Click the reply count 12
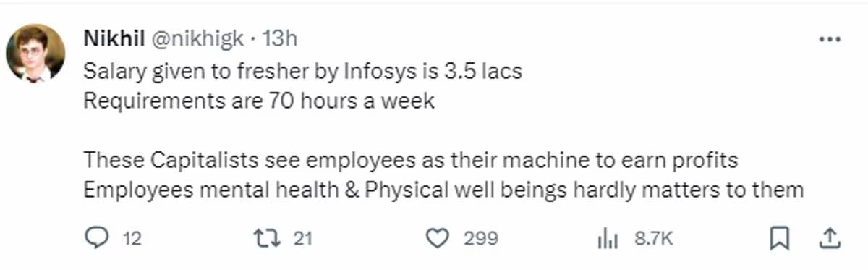Screen dimensions: 868x270 pos(132,238)
